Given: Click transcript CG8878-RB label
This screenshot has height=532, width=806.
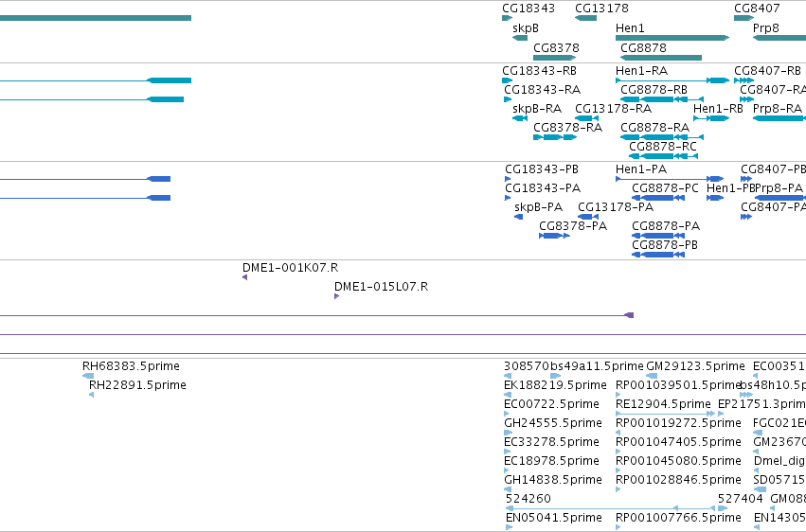Looking at the screenshot, I should (x=654, y=90).
